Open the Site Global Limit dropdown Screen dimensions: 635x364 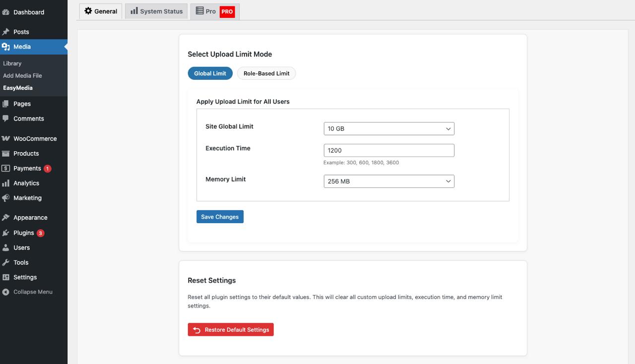coord(389,128)
